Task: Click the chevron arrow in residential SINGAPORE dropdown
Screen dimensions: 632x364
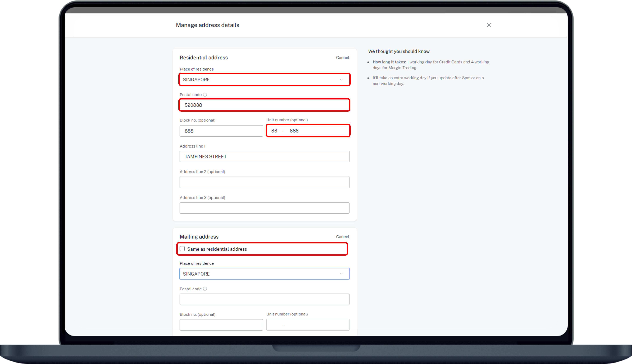Action: [x=341, y=80]
